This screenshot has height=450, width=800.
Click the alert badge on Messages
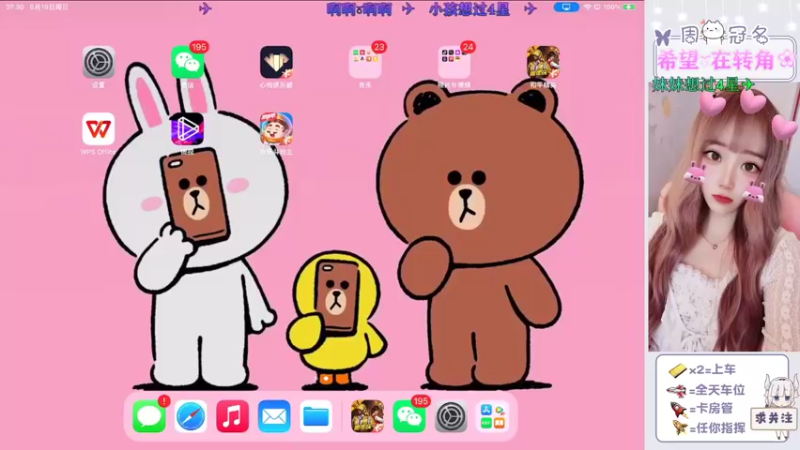pos(164,401)
